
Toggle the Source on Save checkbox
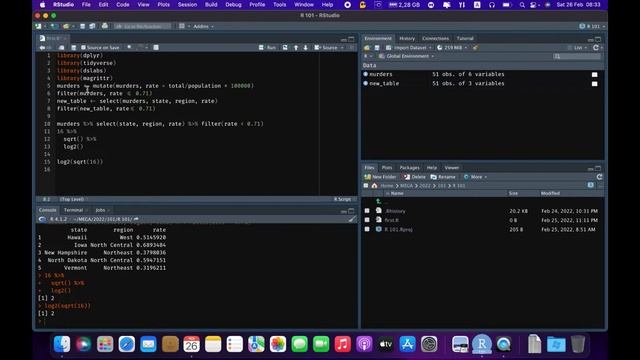click(x=83, y=48)
